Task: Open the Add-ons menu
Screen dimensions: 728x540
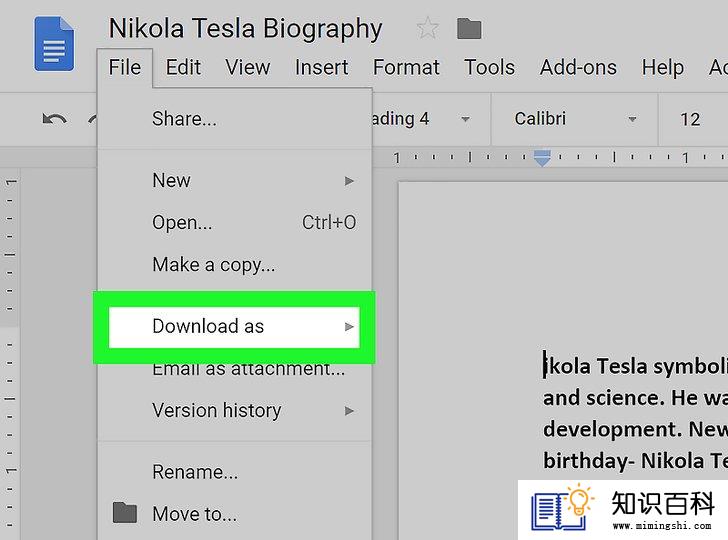Action: (578, 67)
